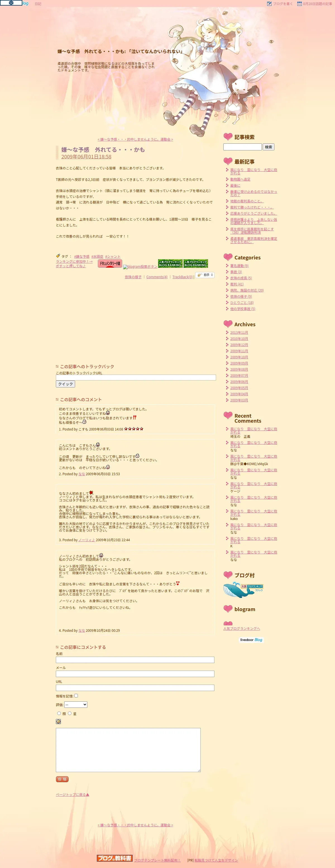
Task: Open category 病院、施設の対応 (20)
Action: click(247, 290)
